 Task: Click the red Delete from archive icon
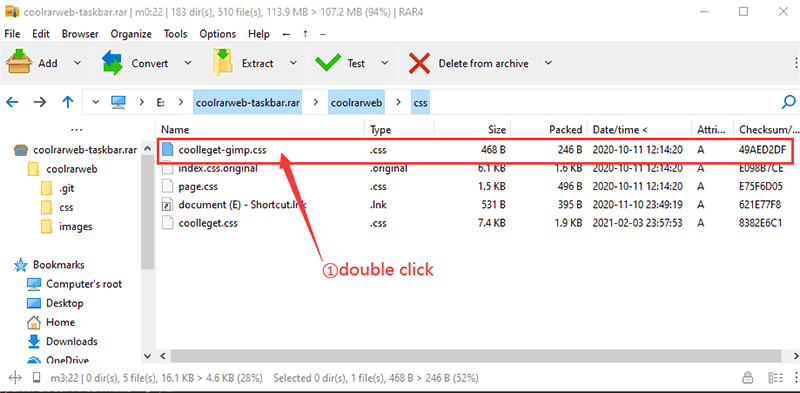tap(419, 63)
